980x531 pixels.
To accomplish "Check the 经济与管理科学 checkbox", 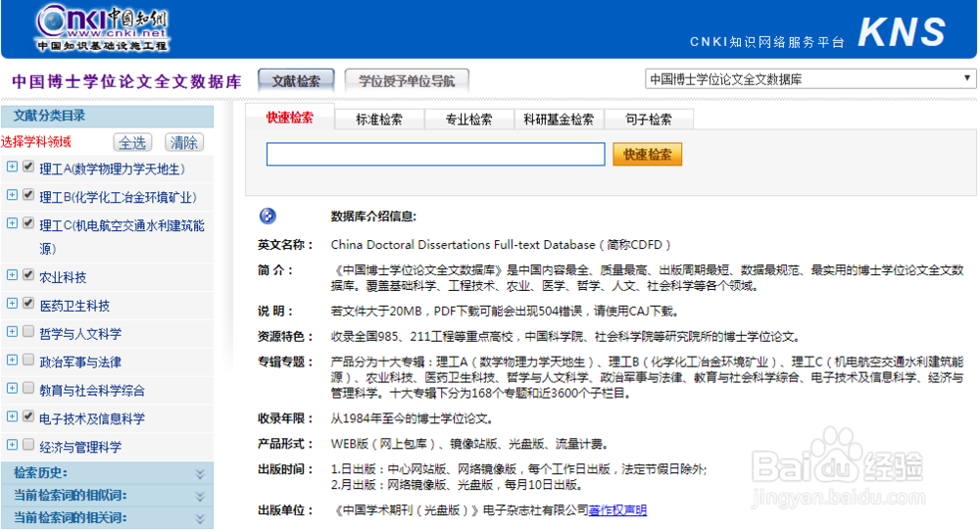I will tap(28, 444).
